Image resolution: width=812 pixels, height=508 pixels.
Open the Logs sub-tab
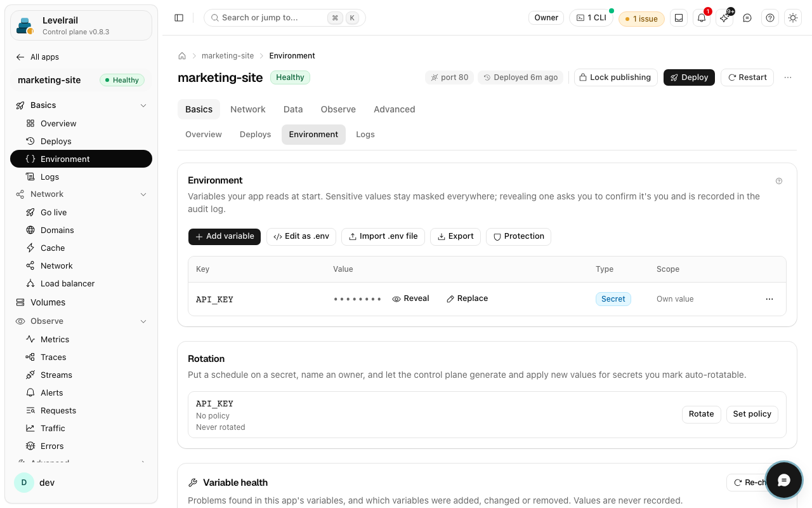coord(365,135)
